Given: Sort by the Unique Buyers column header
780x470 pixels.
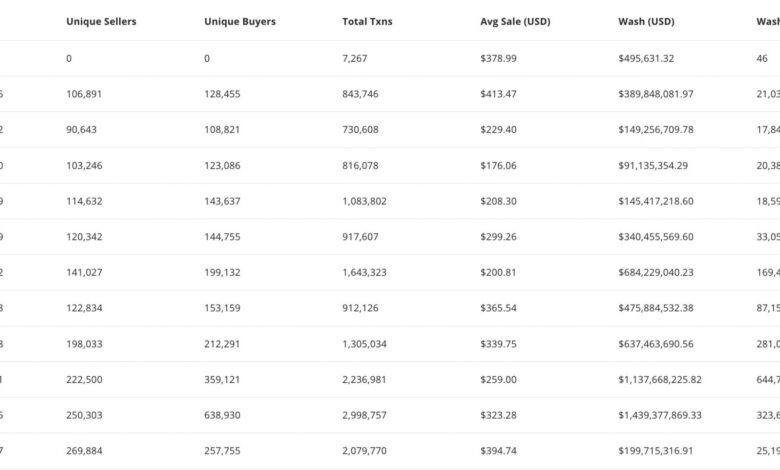Looking at the screenshot, I should click(x=239, y=22).
